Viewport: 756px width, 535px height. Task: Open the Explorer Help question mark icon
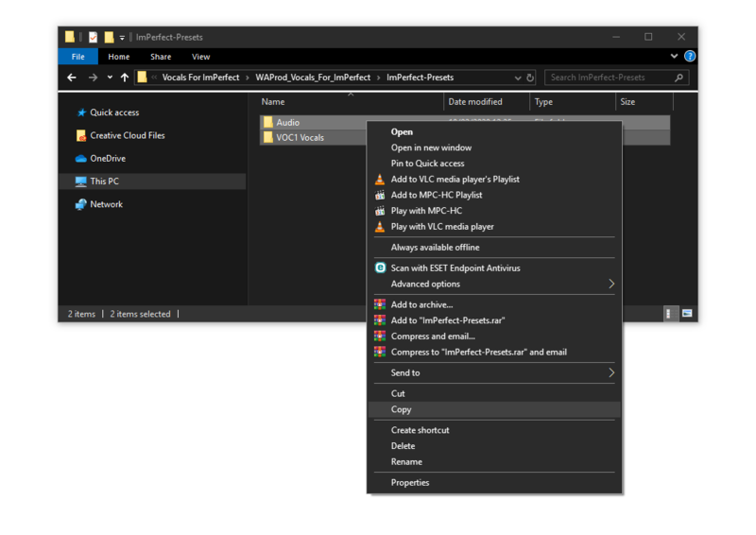690,57
